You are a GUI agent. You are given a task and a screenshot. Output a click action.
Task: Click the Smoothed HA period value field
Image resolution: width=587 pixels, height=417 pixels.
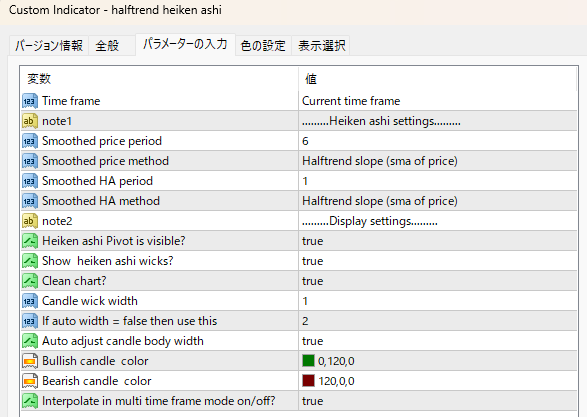pos(437,181)
